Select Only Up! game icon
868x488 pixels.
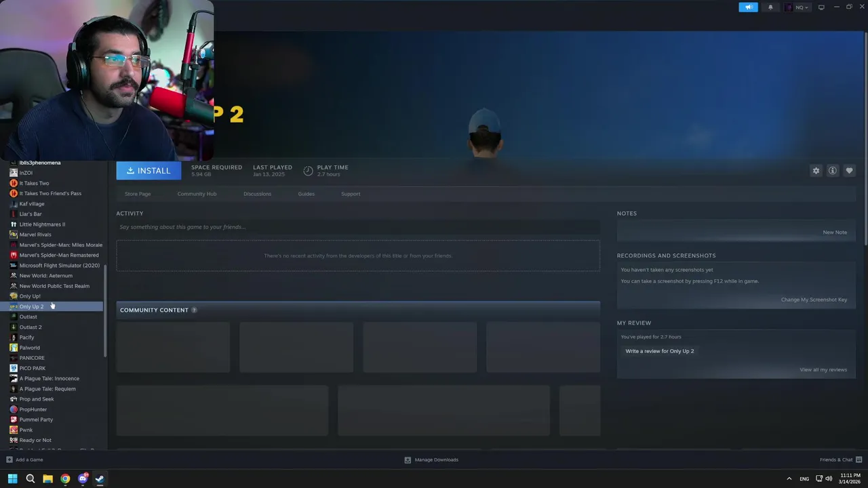pyautogui.click(x=14, y=296)
